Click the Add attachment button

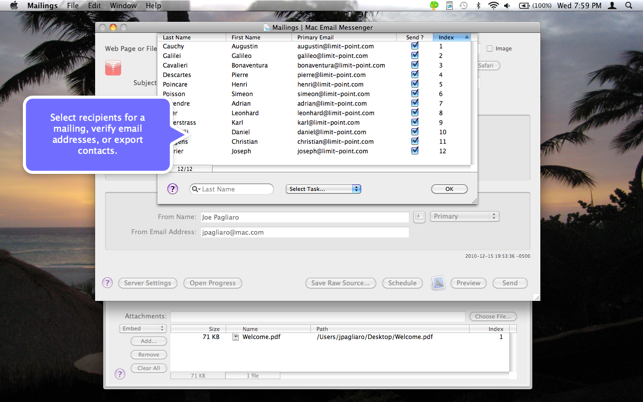coord(148,341)
